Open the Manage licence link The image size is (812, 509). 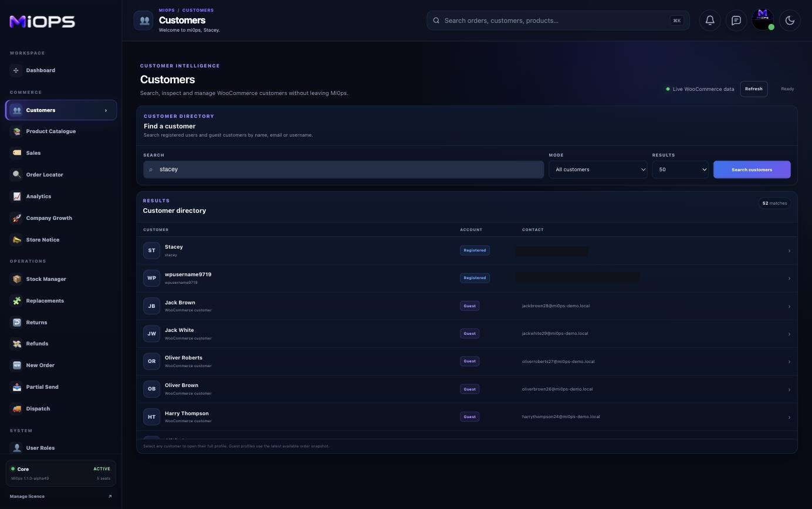pos(27,497)
